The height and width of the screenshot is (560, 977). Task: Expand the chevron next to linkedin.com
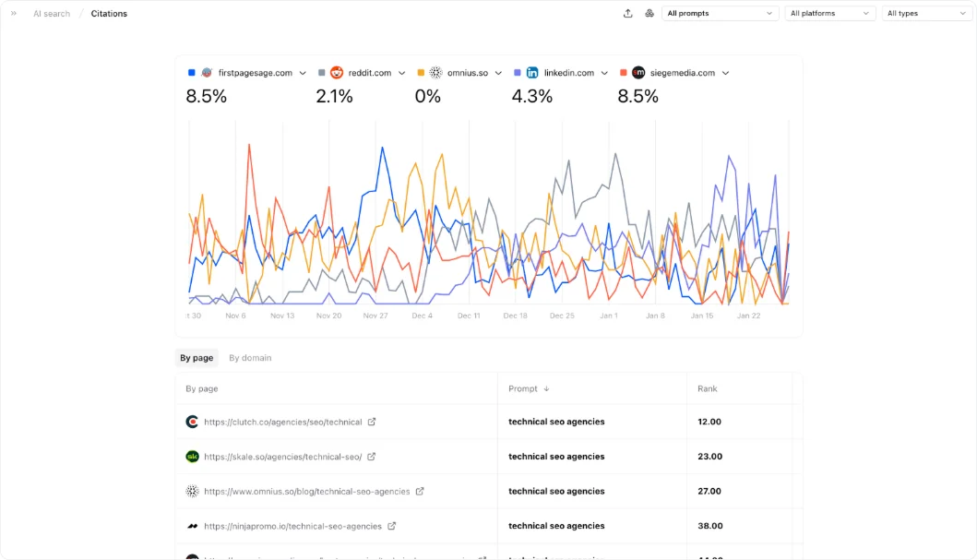point(605,72)
